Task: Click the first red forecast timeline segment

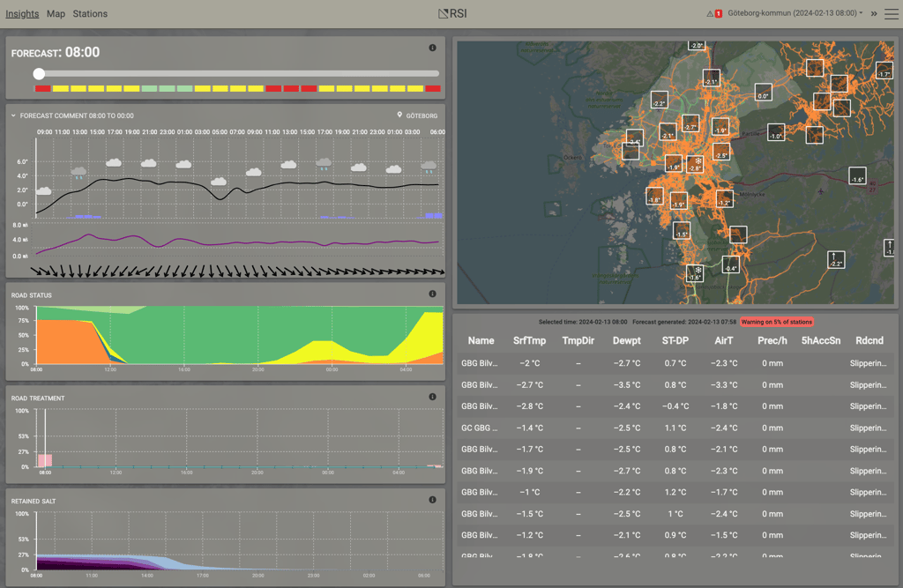Action: pyautogui.click(x=42, y=89)
